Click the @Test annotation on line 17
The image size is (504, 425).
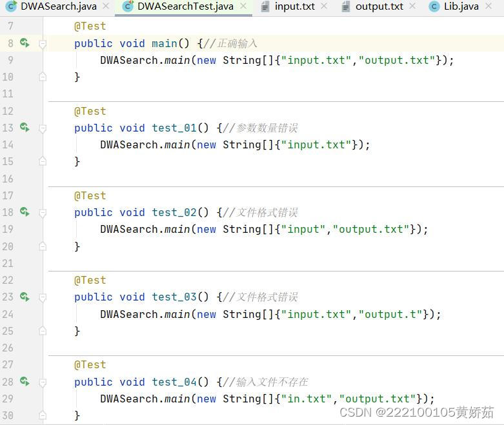(x=90, y=195)
